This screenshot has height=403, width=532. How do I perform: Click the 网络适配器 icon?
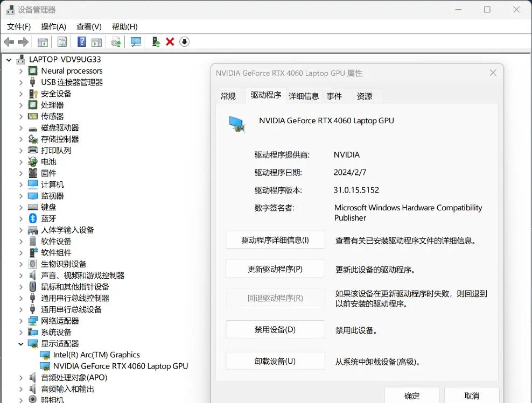click(x=33, y=321)
